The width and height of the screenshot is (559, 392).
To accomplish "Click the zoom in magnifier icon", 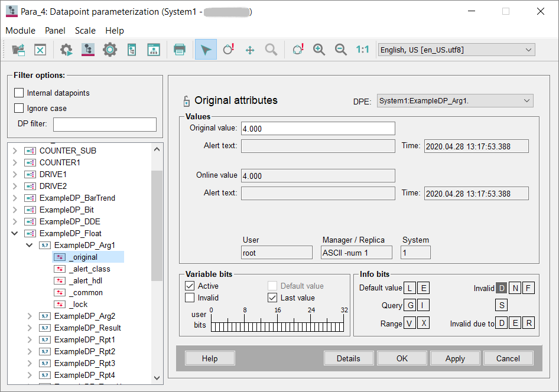I will click(319, 50).
